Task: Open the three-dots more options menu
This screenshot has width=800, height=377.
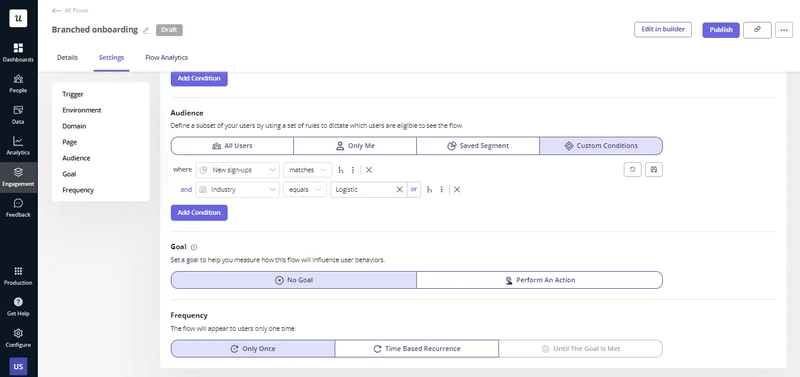Action: tap(784, 30)
